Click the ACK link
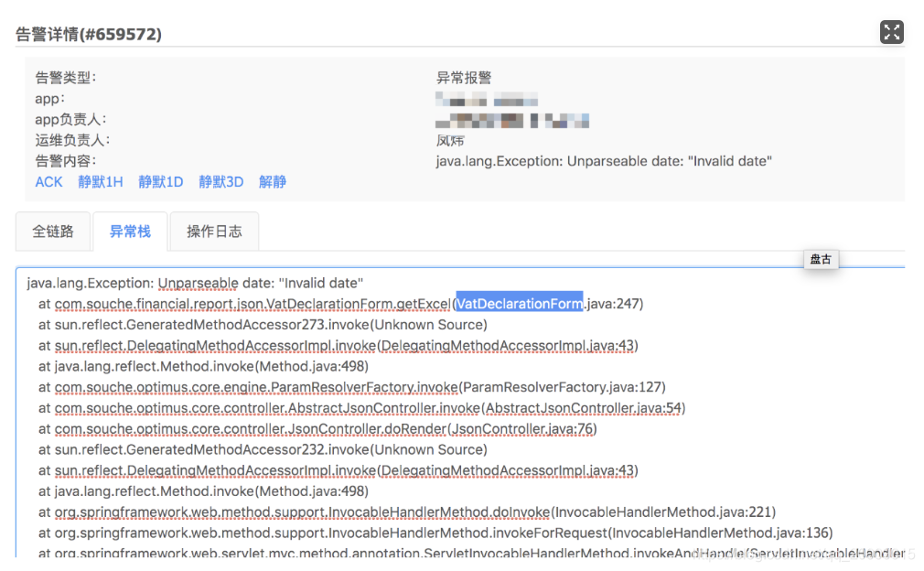This screenshot has width=924, height=571. 48,182
